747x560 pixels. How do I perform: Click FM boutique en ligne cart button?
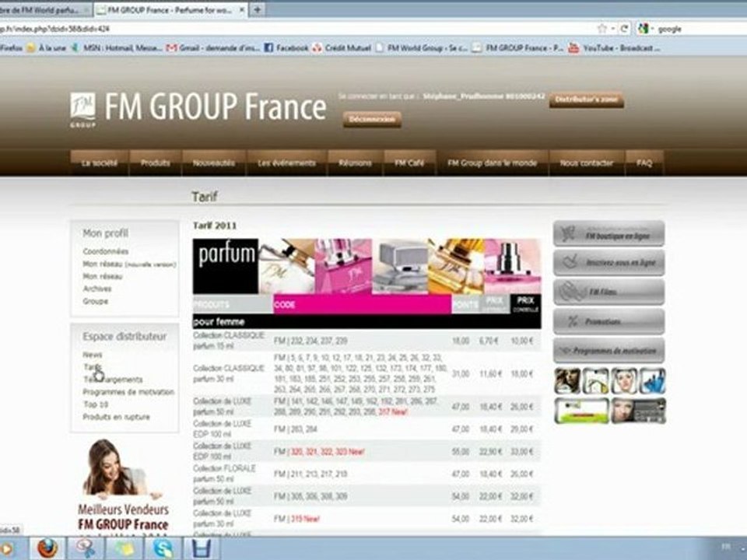point(608,233)
